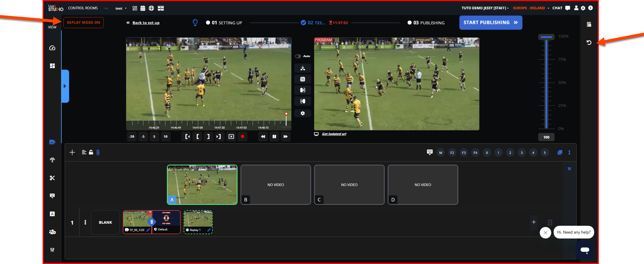This screenshot has width=644, height=264.
Task: Expand the blue side panel arrow
Action: click(65, 86)
